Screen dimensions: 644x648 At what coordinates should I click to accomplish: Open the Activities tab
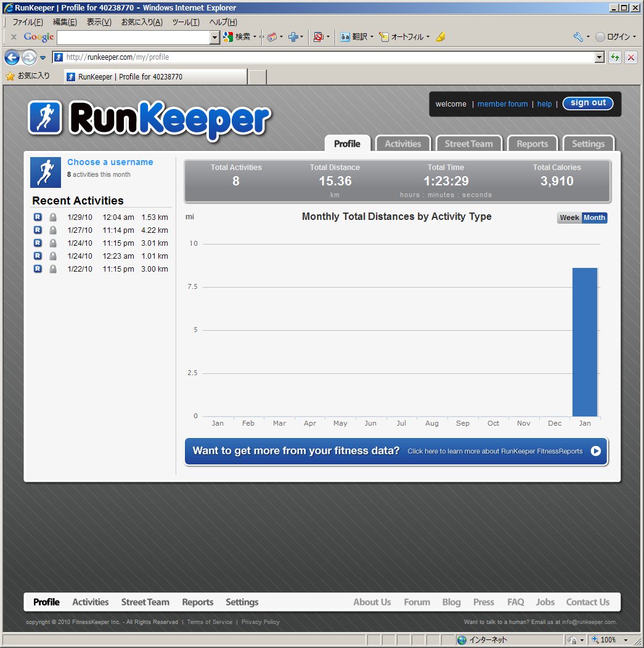tap(402, 144)
